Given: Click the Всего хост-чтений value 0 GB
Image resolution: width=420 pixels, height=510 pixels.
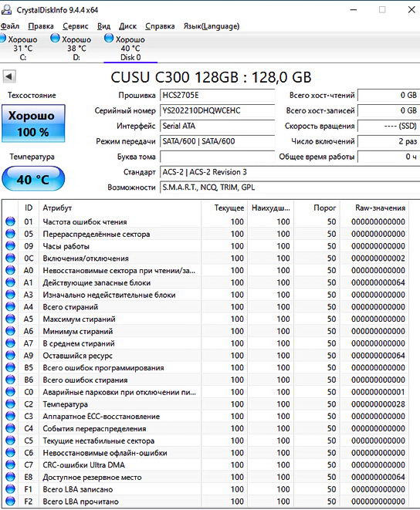Looking at the screenshot, I should pos(388,96).
